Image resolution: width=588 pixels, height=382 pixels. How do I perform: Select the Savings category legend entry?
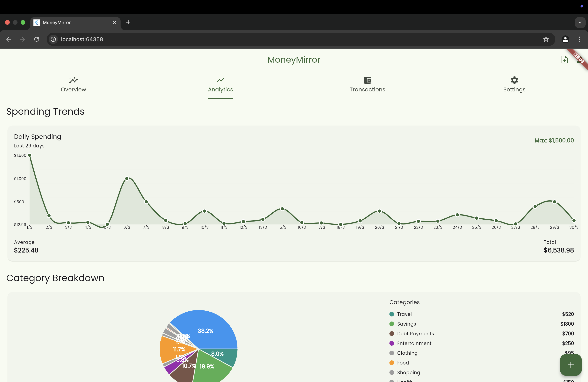[406, 324]
